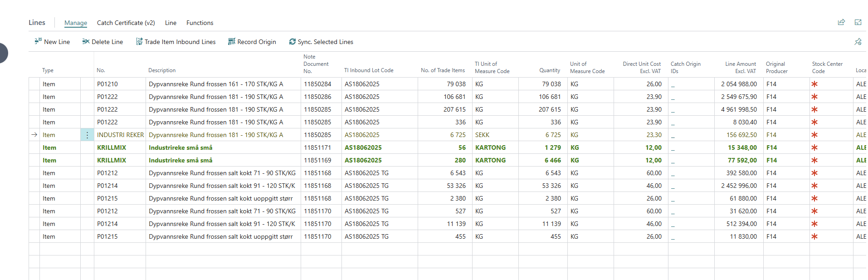Open the Catch Certificate (v2) menu

click(126, 23)
